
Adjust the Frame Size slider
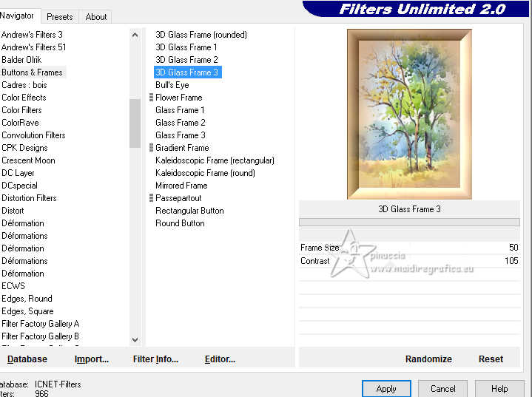point(409,248)
